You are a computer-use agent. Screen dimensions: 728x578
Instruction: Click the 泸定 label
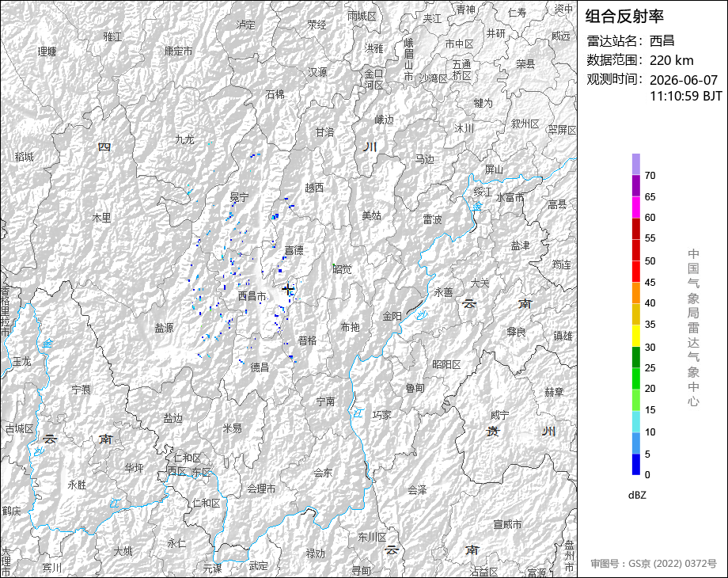245,25
